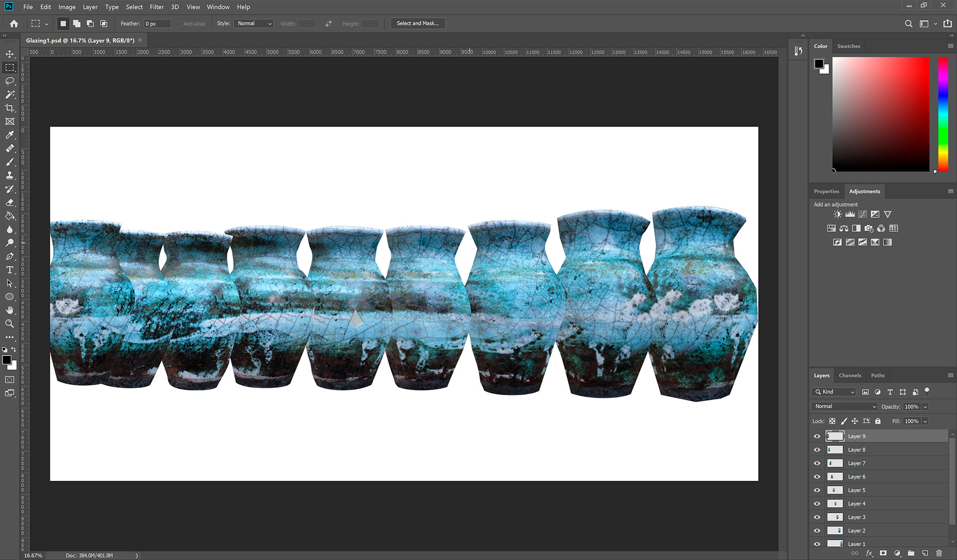The width and height of the screenshot is (957, 560).
Task: Click the zoom percentage field 16.67%
Action: 33,556
